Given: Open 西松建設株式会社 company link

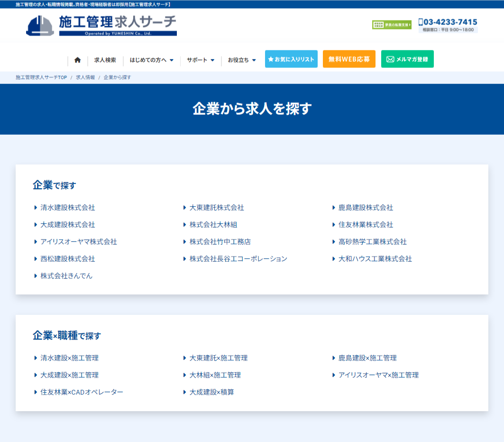Looking at the screenshot, I should pos(67,259).
